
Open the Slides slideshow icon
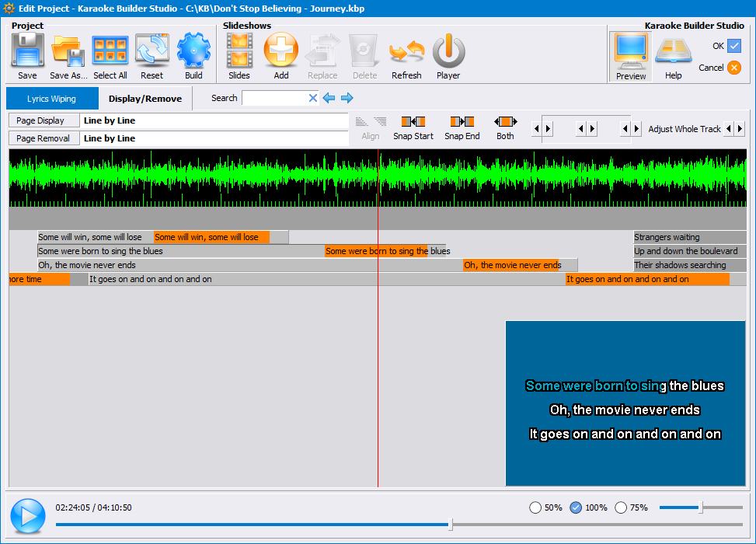[x=239, y=52]
